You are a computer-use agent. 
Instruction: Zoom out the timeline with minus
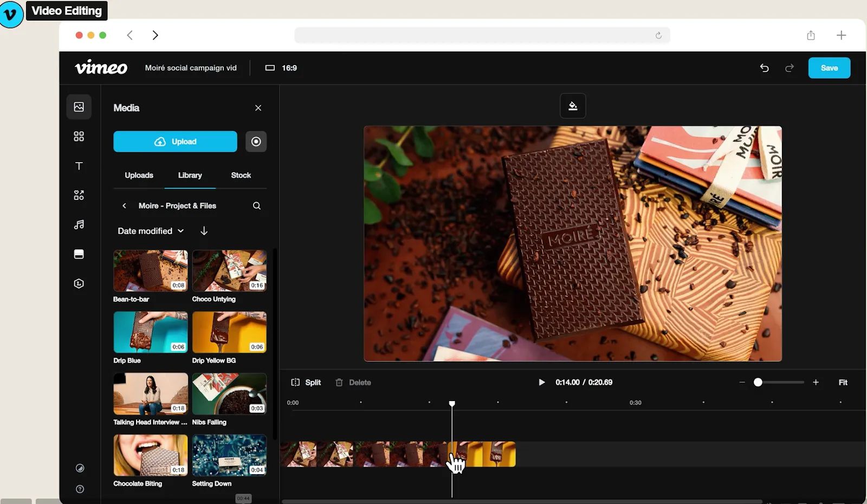(742, 383)
